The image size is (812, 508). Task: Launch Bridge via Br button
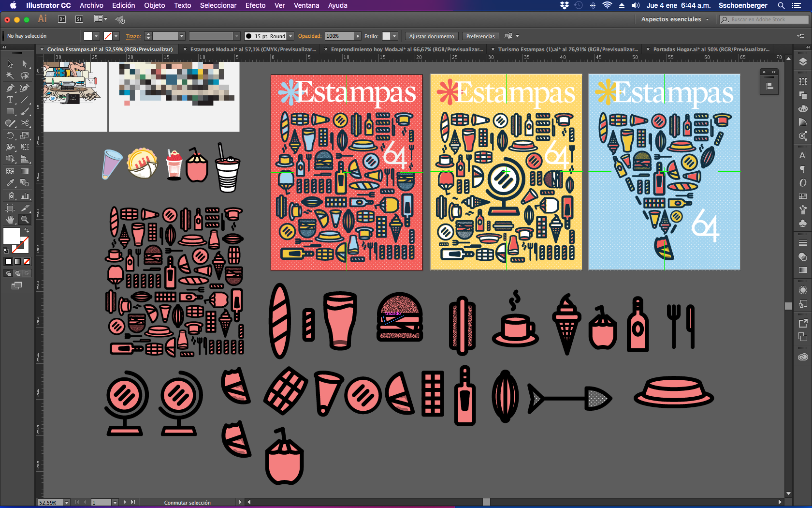(62, 19)
